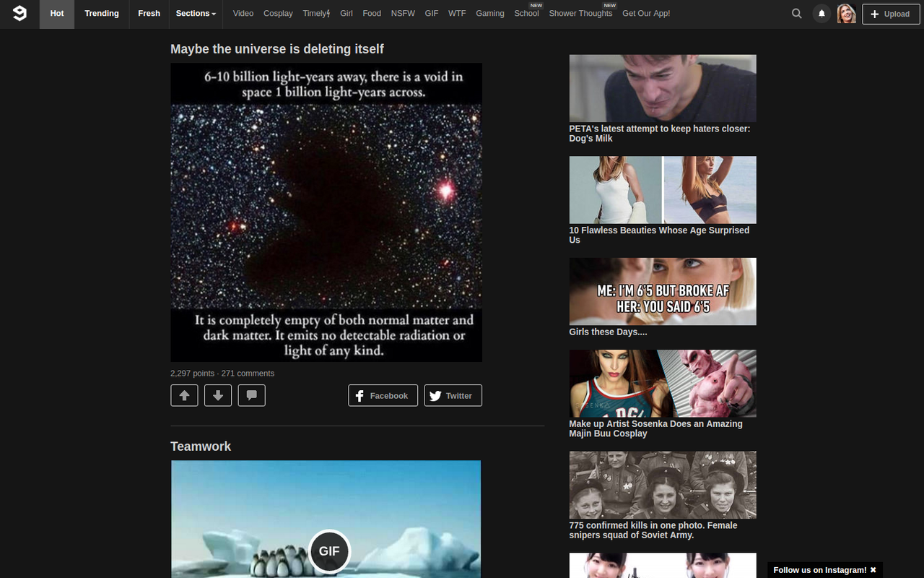Toggle to the Trending feed
Image resolution: width=924 pixels, height=578 pixels.
tap(102, 13)
